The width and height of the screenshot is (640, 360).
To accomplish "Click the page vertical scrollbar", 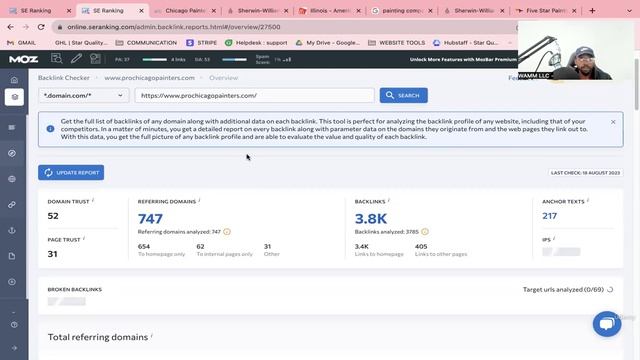I will [637, 84].
